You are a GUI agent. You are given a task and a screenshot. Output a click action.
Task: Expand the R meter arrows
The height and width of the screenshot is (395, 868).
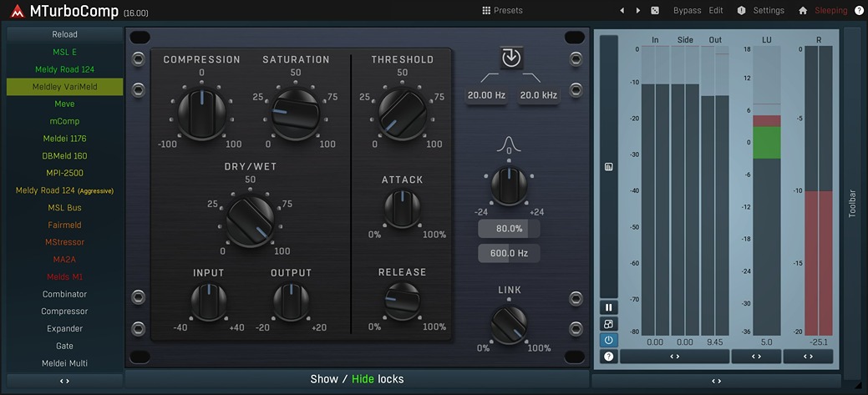tap(808, 357)
